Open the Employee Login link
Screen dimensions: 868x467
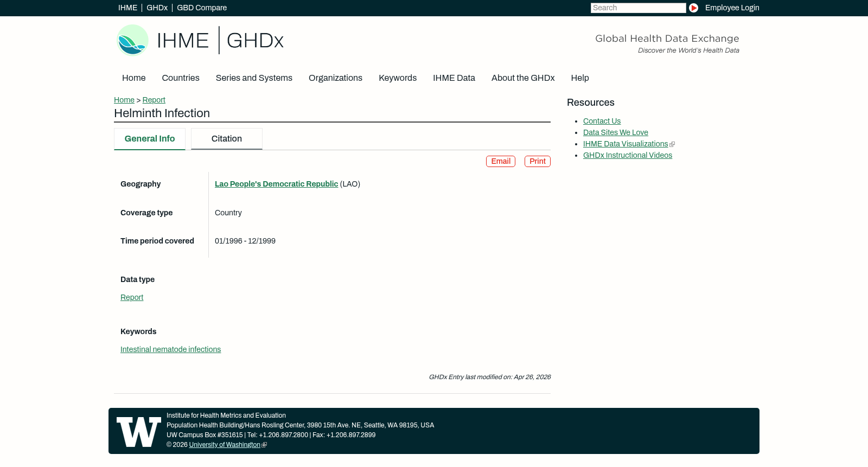pyautogui.click(x=732, y=8)
